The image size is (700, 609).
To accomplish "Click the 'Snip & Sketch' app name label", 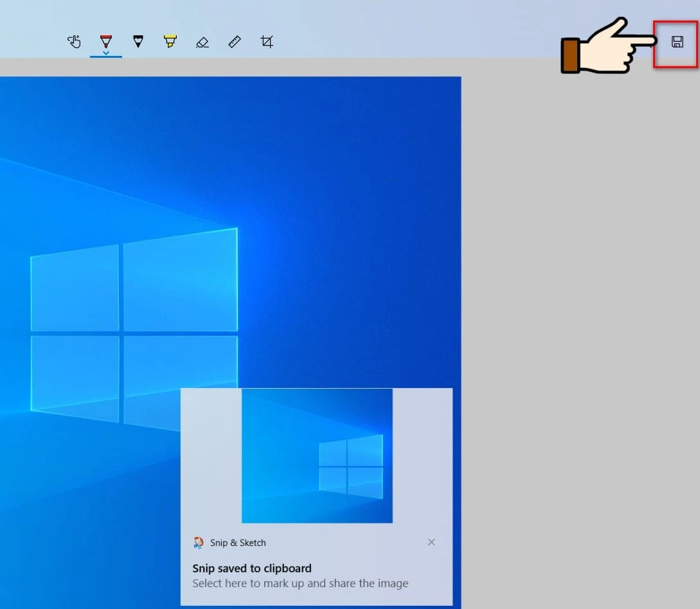I will [x=238, y=543].
